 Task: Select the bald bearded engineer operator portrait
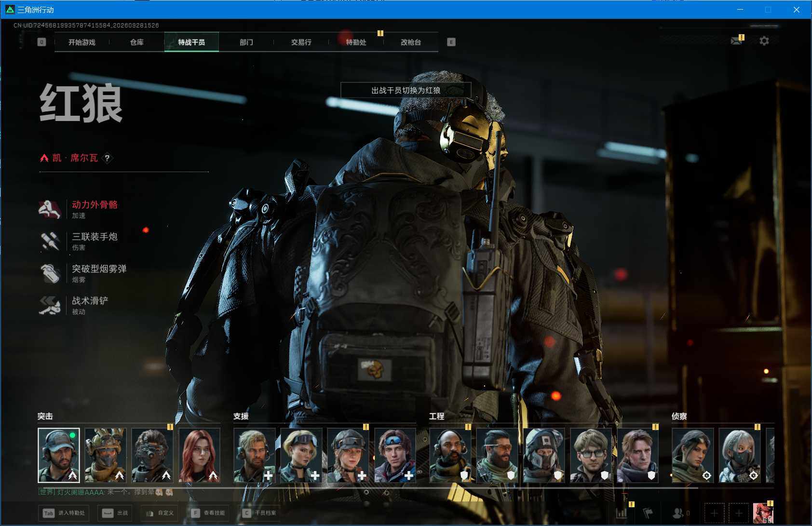click(x=450, y=455)
